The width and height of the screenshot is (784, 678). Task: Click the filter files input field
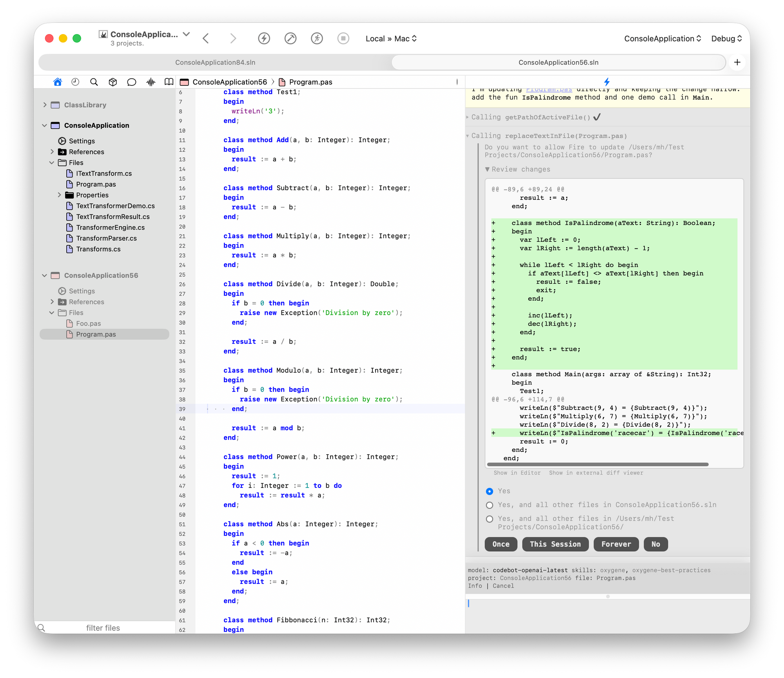103,628
